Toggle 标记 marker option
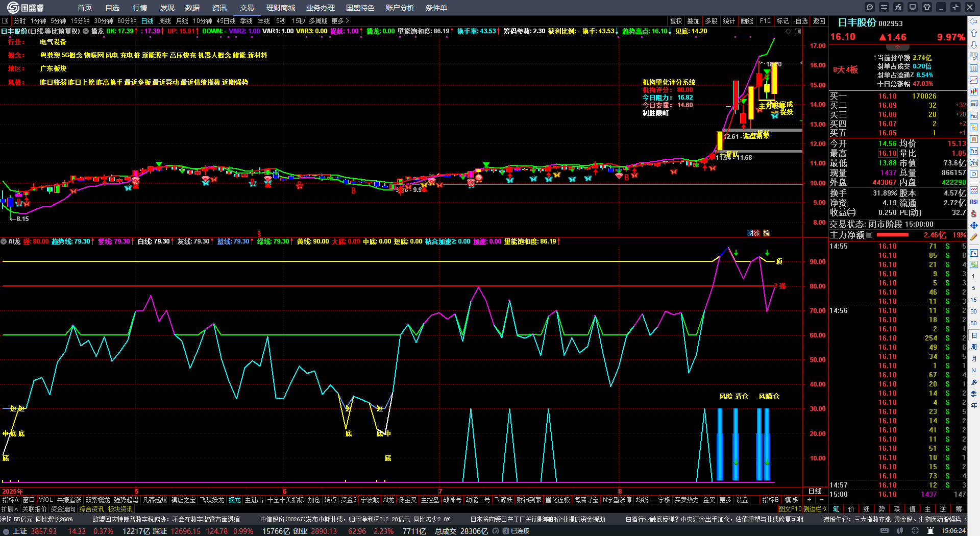This screenshot has width=980, height=536. tap(782, 21)
